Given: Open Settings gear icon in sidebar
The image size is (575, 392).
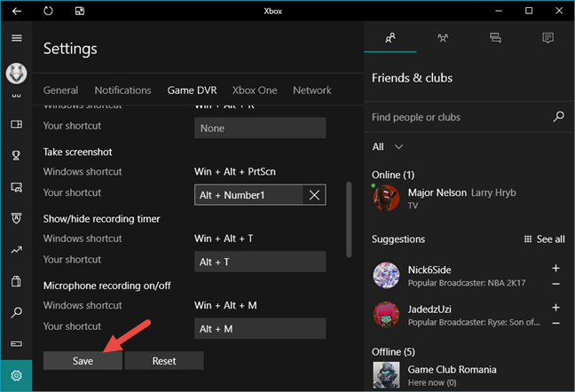Looking at the screenshot, I should 17,375.
